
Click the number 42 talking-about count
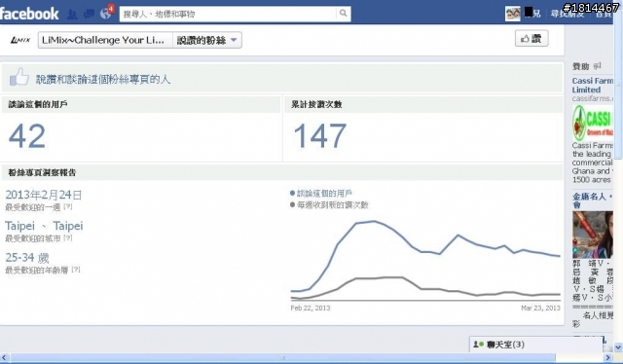[27, 136]
